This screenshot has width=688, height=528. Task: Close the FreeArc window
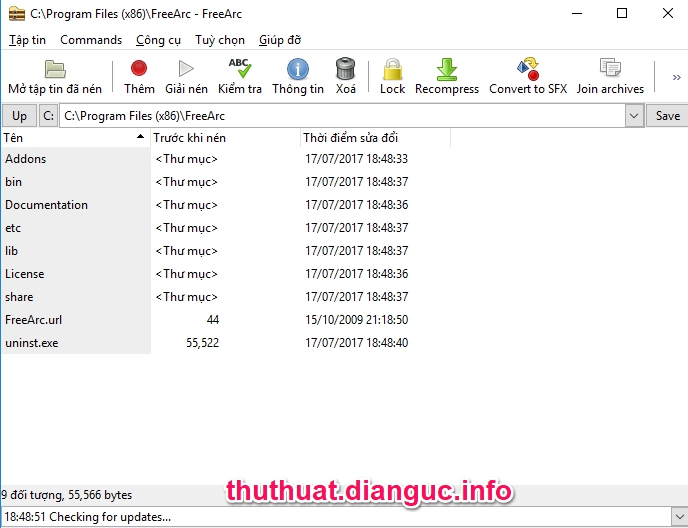667,14
